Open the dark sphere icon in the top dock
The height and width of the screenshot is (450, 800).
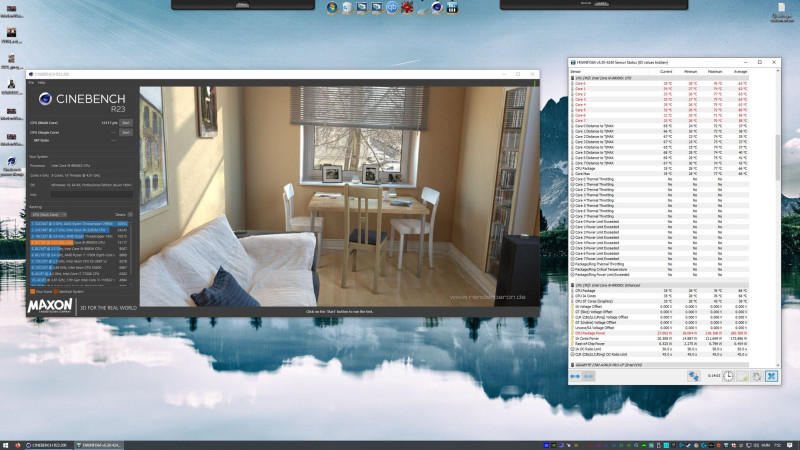437,7
